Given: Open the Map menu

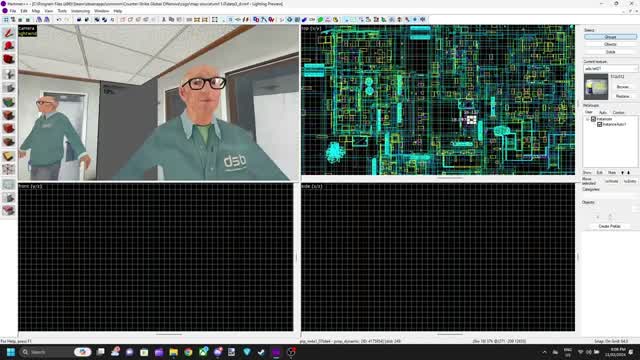Looking at the screenshot, I should (x=36, y=11).
